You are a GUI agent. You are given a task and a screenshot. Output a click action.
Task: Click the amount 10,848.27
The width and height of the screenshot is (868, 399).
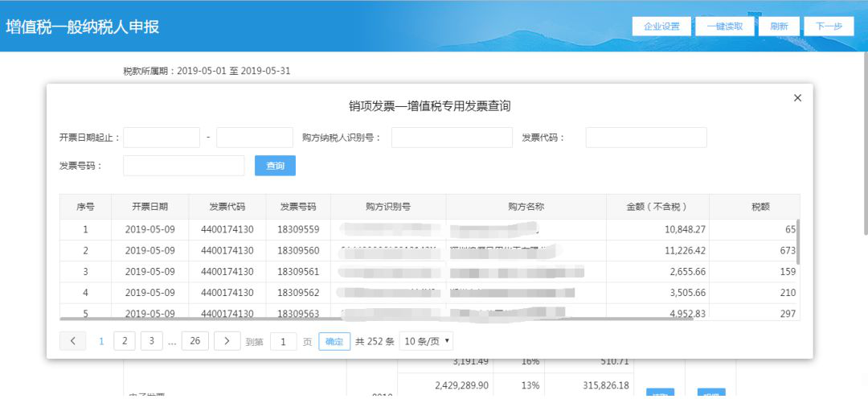pyautogui.click(x=685, y=229)
